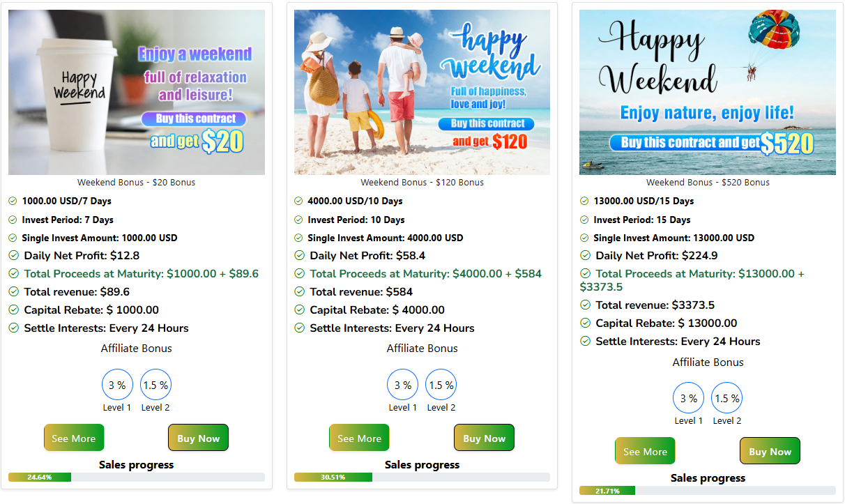Click the 3 % Level 1 circle in $520 Bonus card
The width and height of the screenshot is (845, 504).
pos(689,398)
